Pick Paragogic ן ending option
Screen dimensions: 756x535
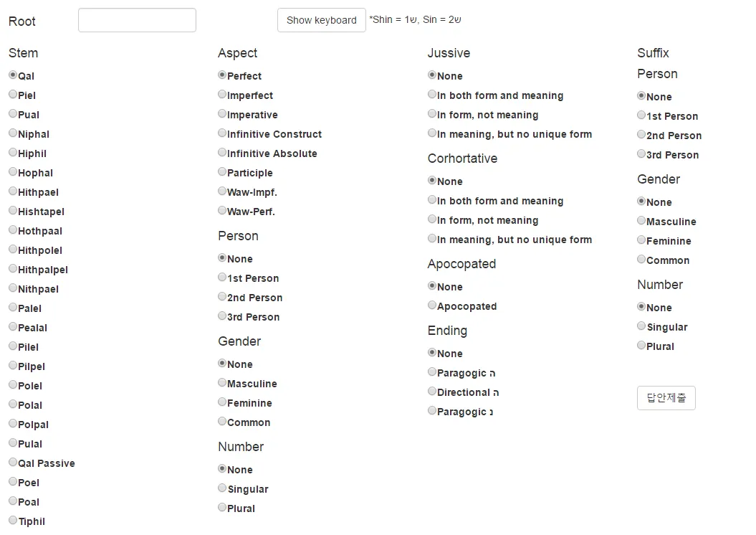[432, 410]
